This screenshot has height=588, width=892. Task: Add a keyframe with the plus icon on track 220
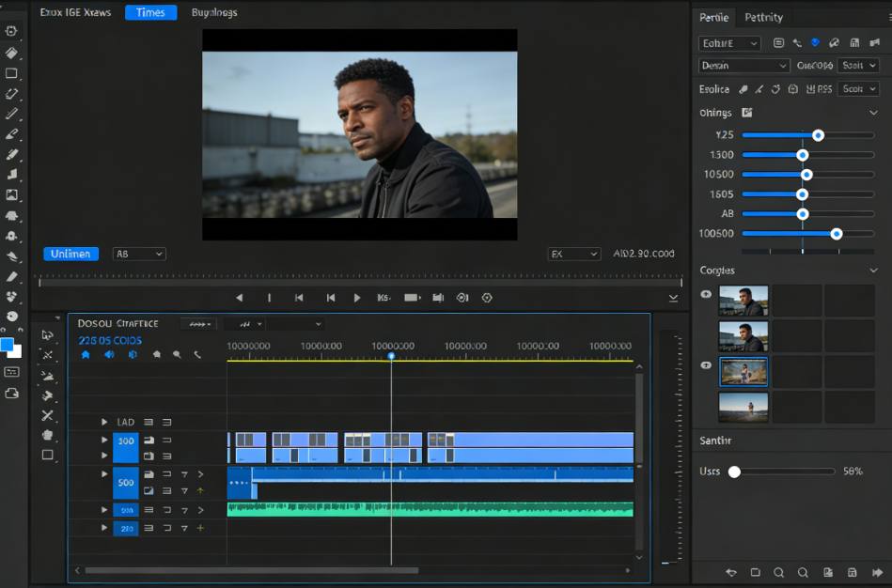point(200,528)
